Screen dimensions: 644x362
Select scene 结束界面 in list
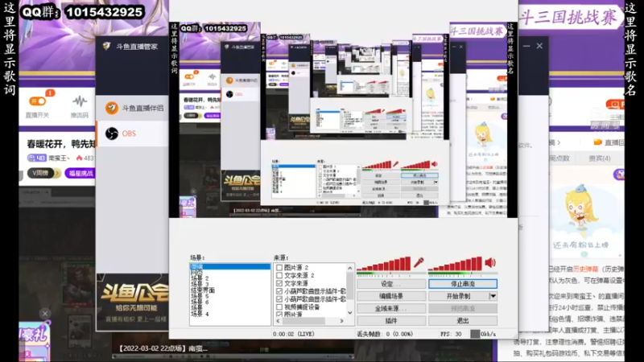(x=203, y=290)
